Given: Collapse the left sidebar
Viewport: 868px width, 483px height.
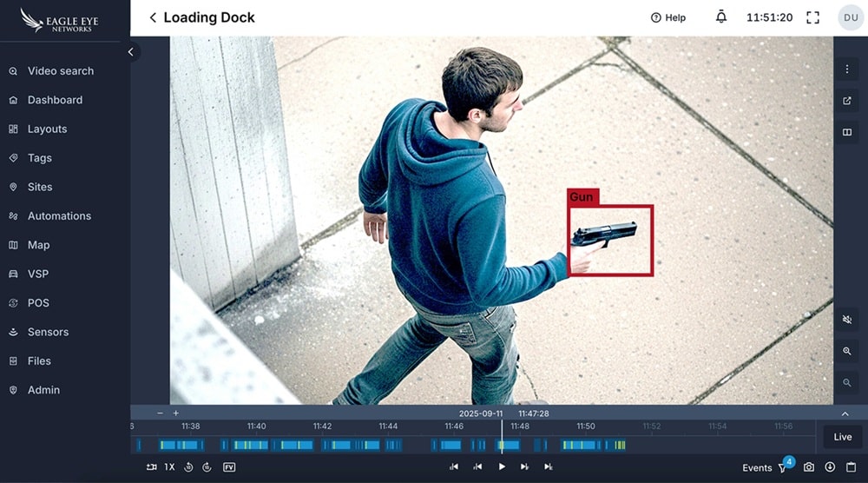Looking at the screenshot, I should point(131,52).
